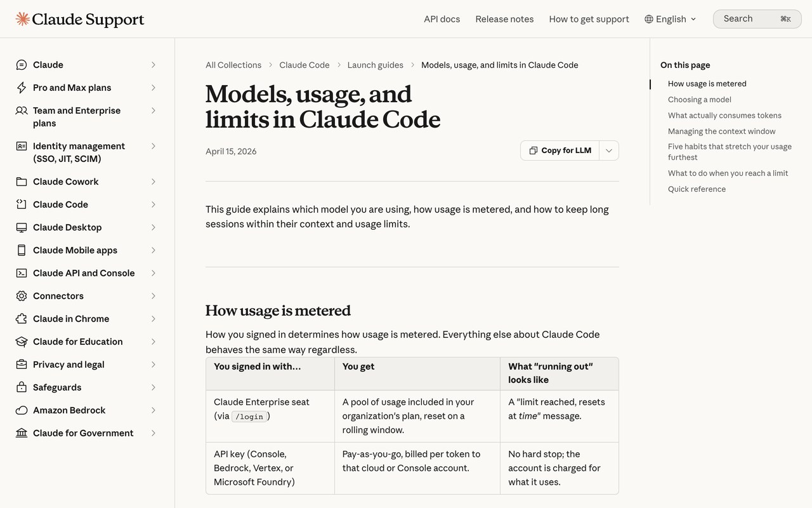Click the current page title in breadcrumb
The height and width of the screenshot is (508, 812).
pos(500,65)
